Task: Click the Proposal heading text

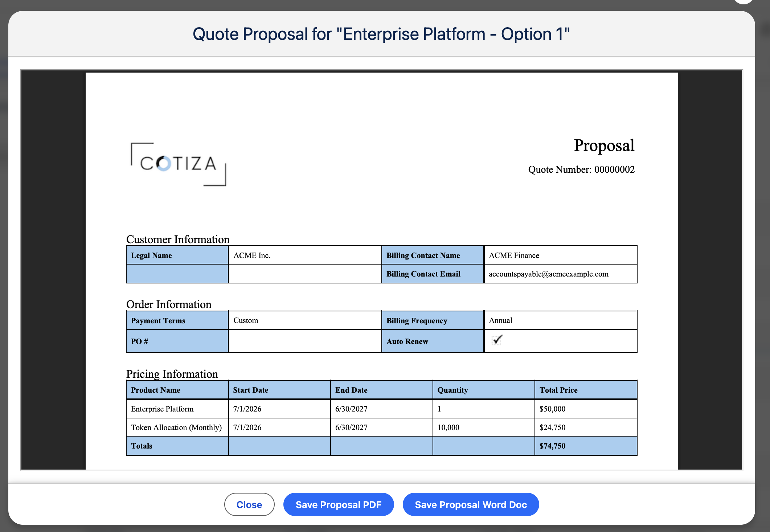Action: click(x=604, y=146)
